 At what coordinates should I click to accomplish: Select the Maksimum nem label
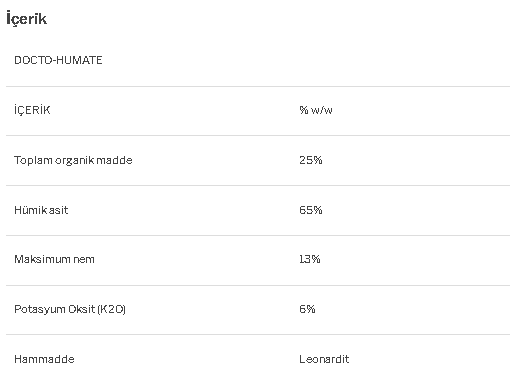[x=54, y=259]
